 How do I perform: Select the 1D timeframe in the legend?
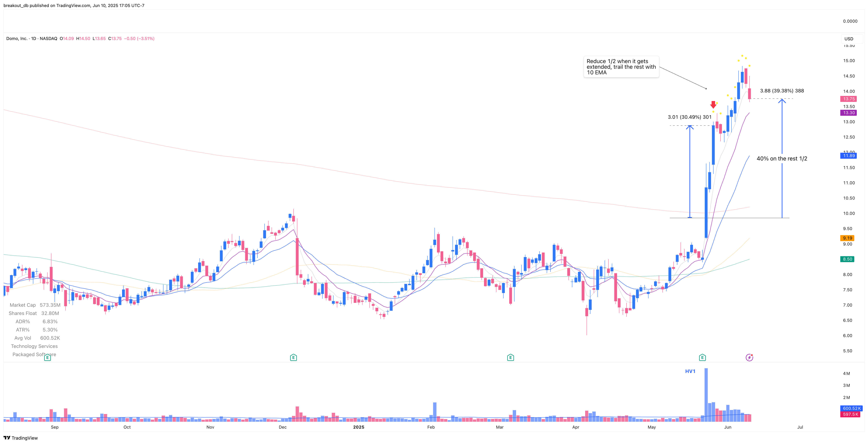click(x=34, y=38)
